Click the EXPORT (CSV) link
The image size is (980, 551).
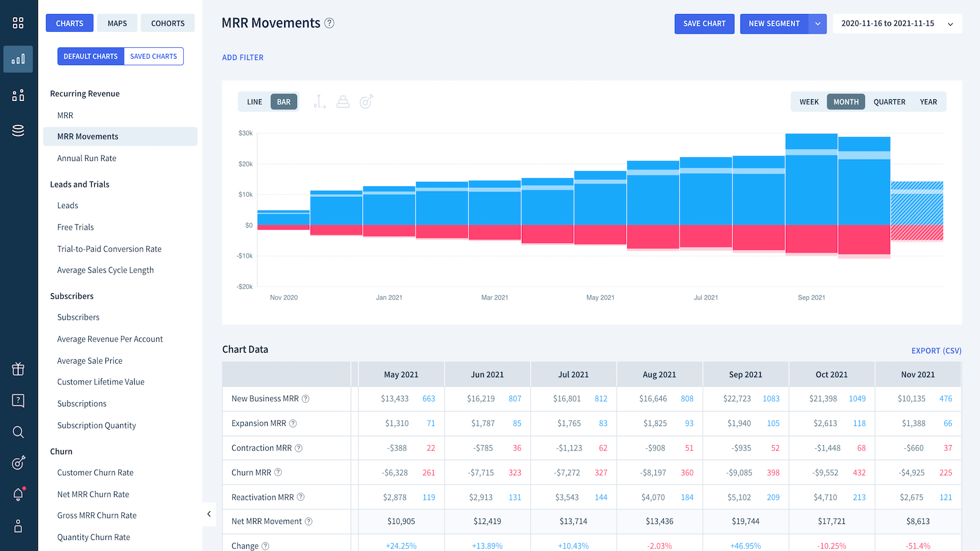(936, 351)
